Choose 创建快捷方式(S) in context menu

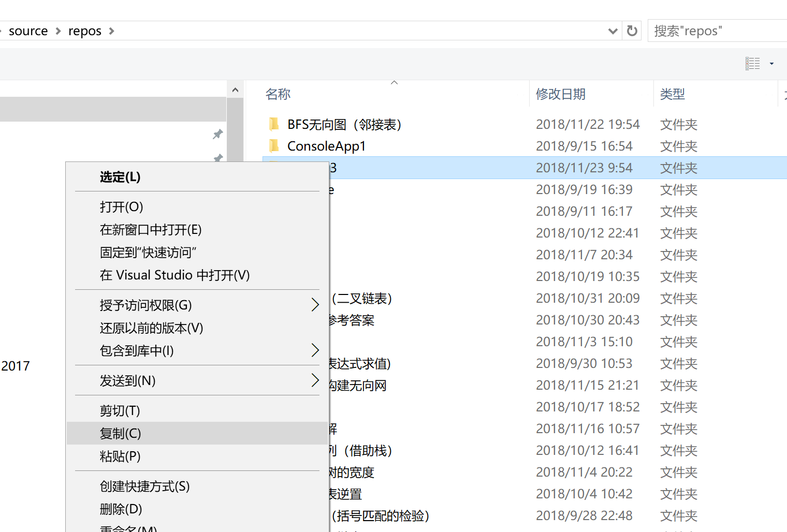(x=197, y=486)
